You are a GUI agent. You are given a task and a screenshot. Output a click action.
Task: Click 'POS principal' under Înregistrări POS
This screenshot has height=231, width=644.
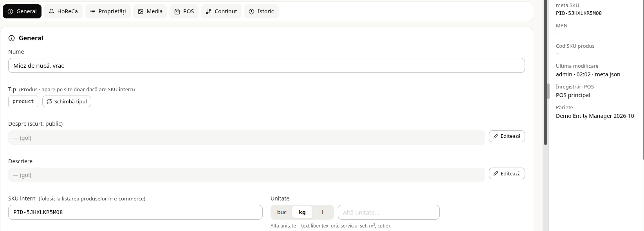point(573,95)
